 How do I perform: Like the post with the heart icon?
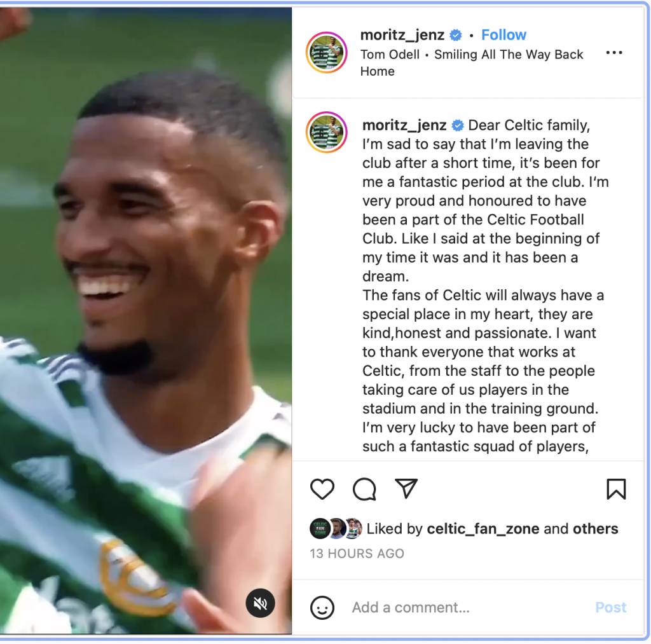click(322, 489)
